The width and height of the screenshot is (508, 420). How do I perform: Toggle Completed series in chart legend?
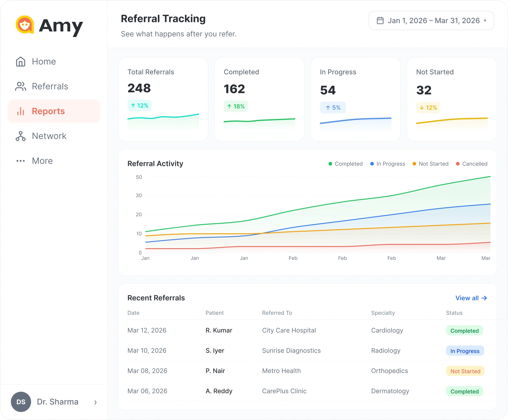345,164
